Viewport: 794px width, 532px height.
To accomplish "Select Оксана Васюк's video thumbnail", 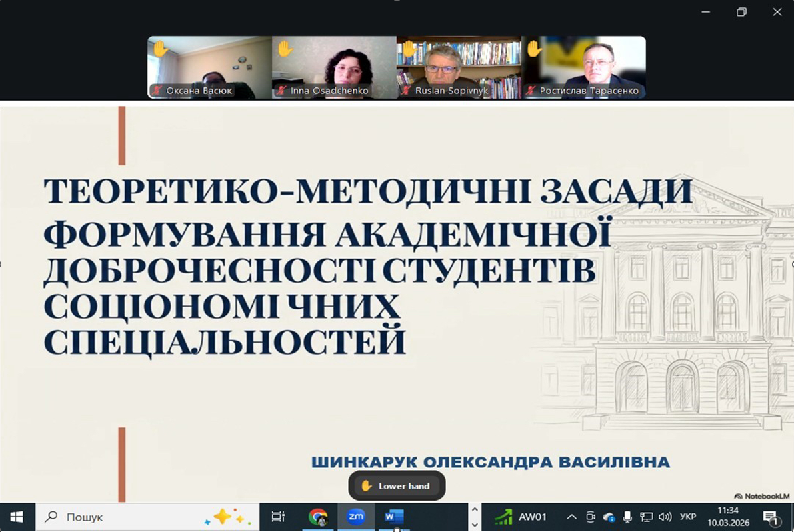I will [x=209, y=67].
